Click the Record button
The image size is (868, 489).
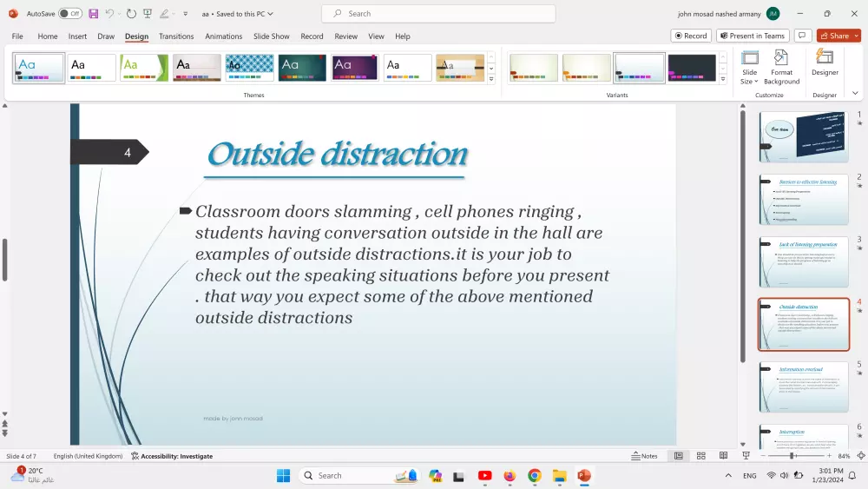click(x=691, y=36)
